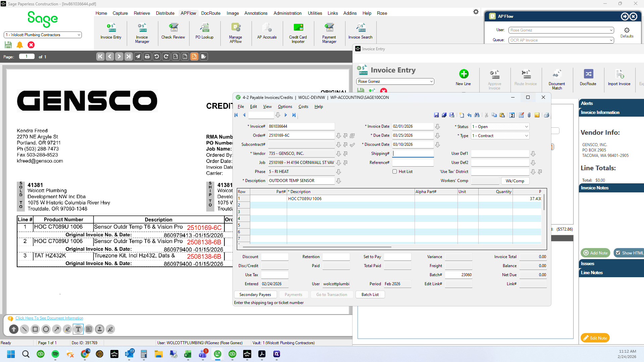Open the Click Here To See Document Information link

coord(49,318)
